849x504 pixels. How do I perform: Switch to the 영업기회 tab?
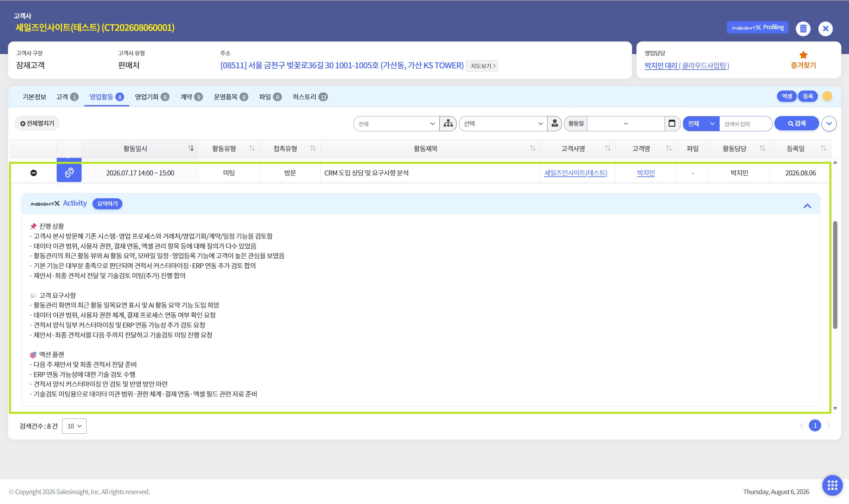(x=152, y=97)
